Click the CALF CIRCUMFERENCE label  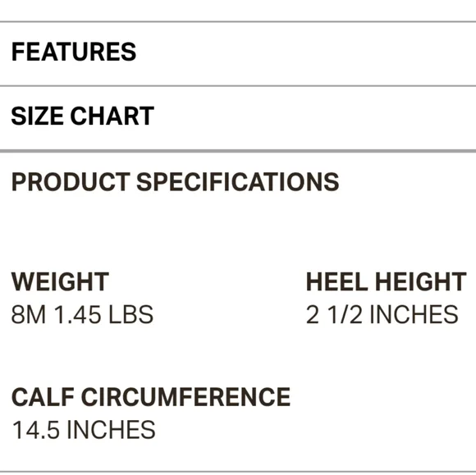(x=151, y=397)
